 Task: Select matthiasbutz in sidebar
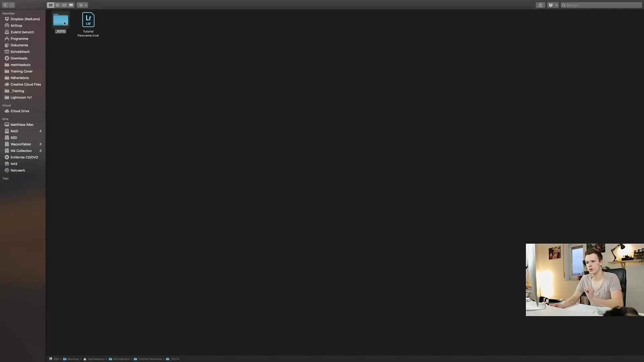tap(20, 65)
